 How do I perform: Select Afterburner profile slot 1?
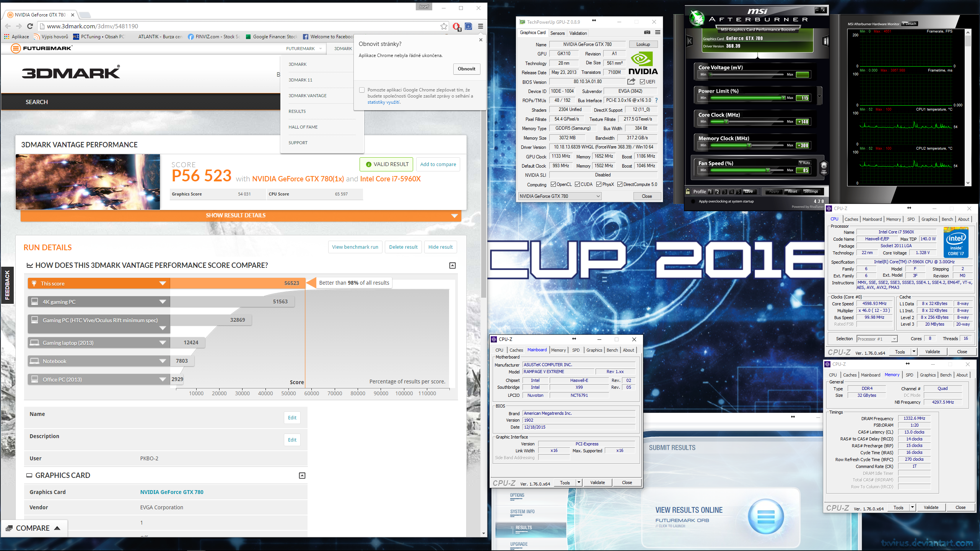710,192
